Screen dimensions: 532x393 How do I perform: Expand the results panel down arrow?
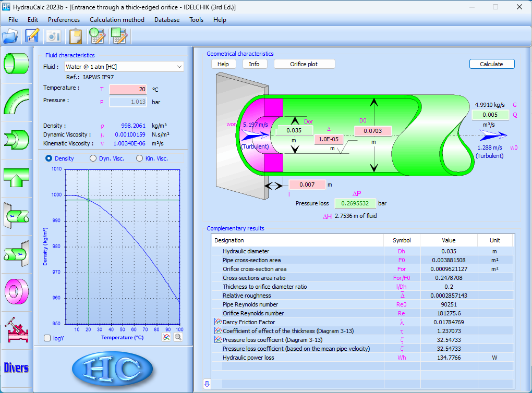tap(207, 384)
